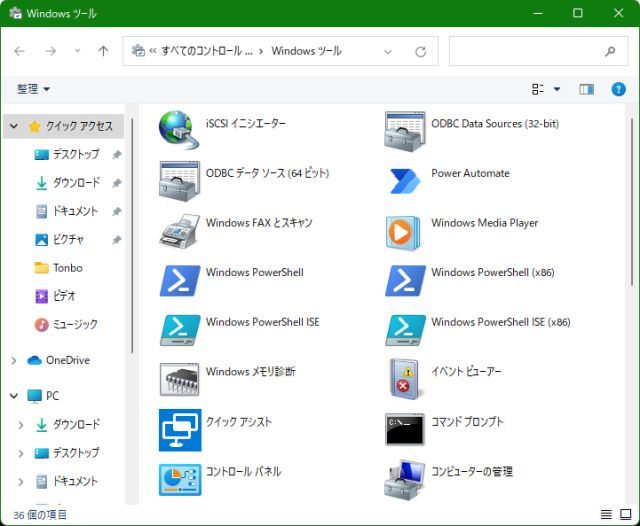The image size is (640, 526).
Task: Click the back navigation arrow
Action: 19,51
